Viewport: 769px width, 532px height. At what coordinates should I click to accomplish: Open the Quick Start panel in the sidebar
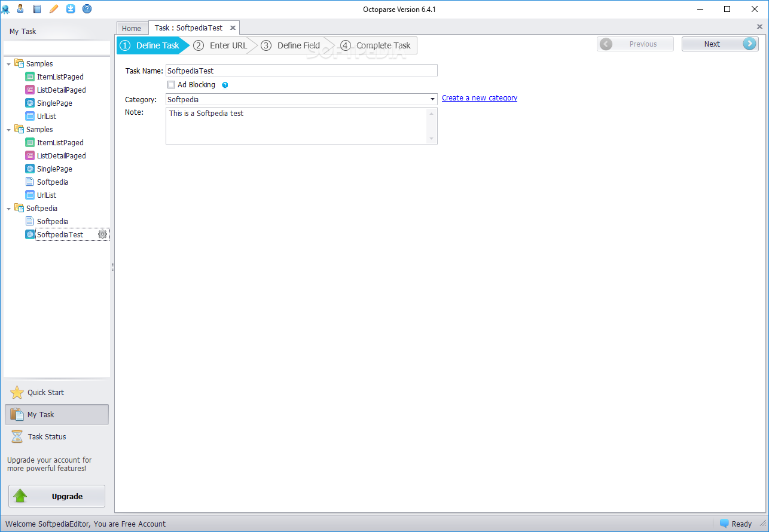point(57,393)
